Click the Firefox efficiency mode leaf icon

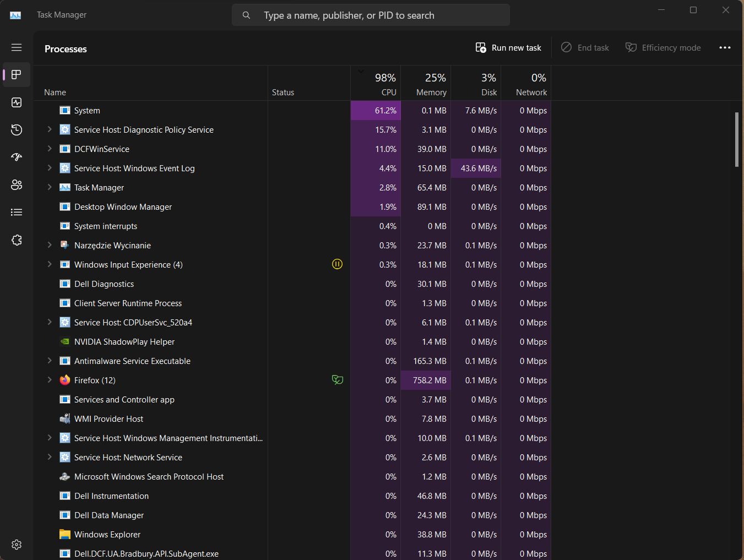338,380
